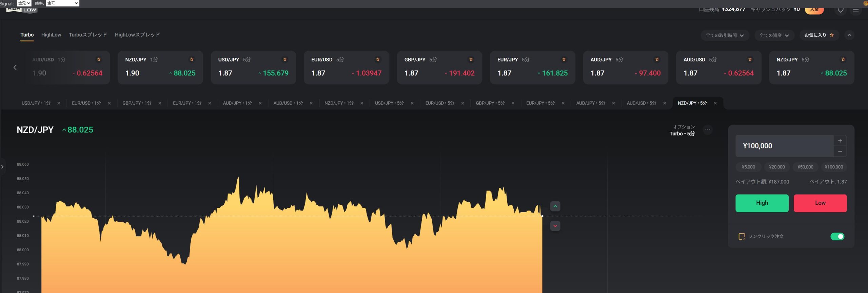The image size is (868, 293).
Task: Toggle the お気に入り favorites filter
Action: pyautogui.click(x=819, y=35)
